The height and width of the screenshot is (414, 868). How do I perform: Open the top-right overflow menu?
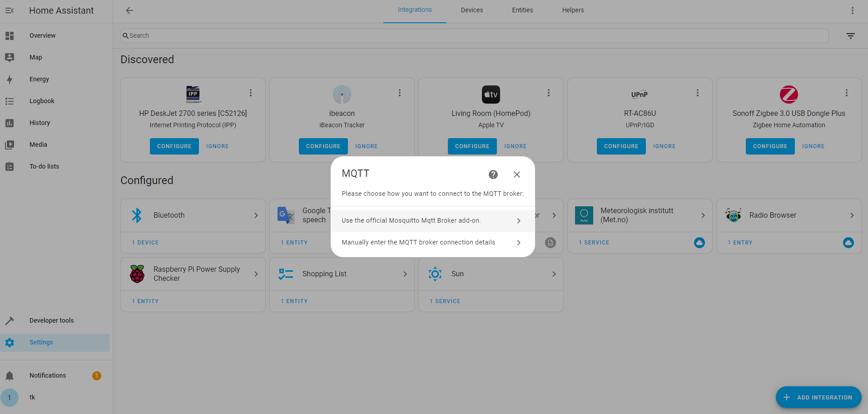pyautogui.click(x=852, y=10)
